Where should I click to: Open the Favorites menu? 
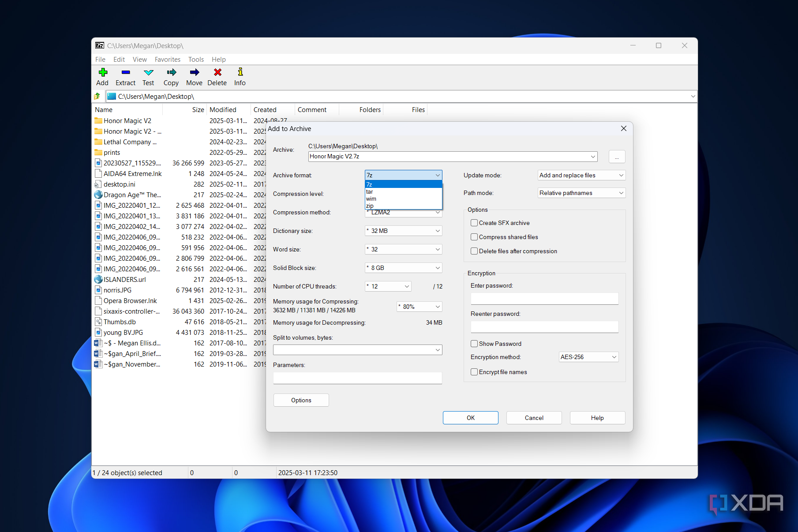(167, 60)
